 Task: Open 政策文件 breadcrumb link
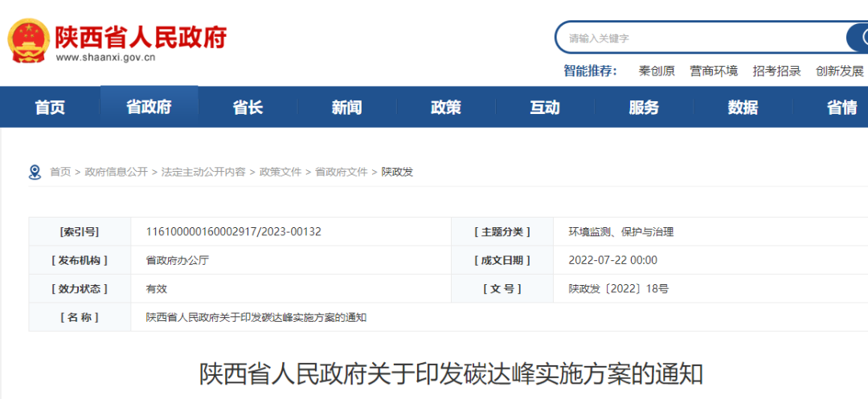(280, 173)
